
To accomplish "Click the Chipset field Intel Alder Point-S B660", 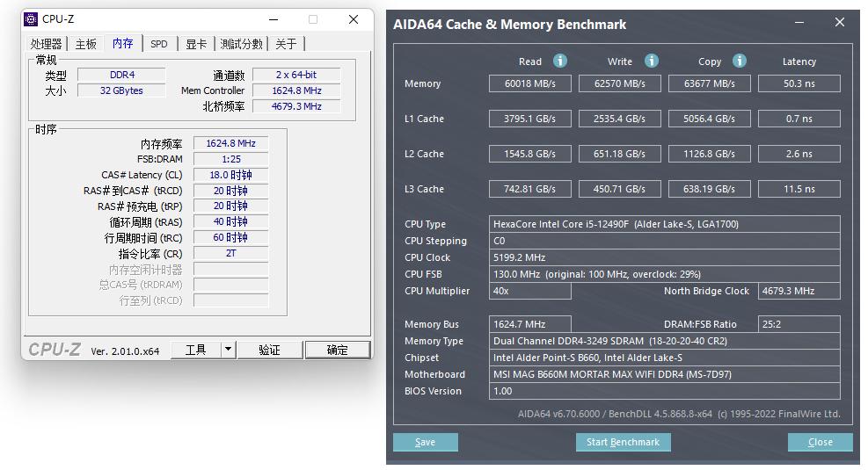I will click(x=665, y=358).
